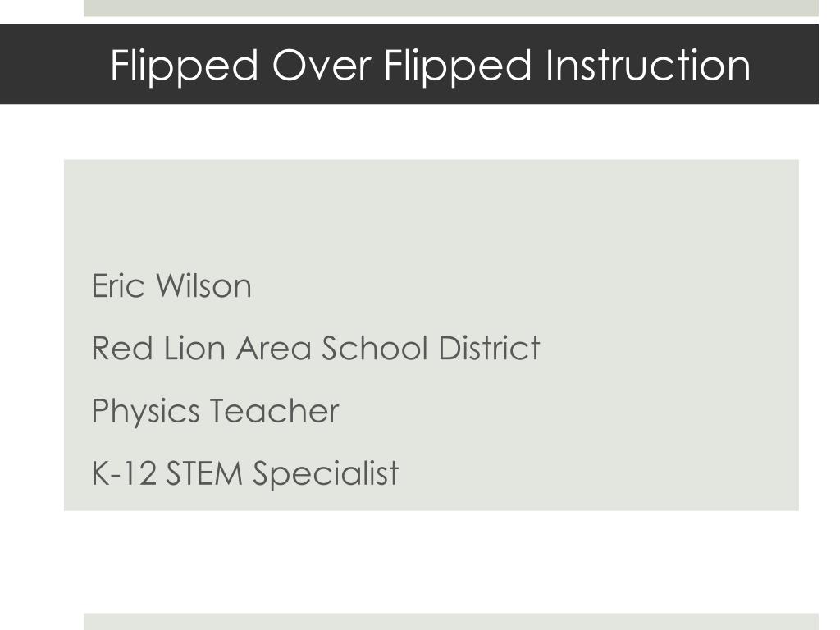Click the light gray strip at the top of the slide
Screen dimensions: 840x630
[x=451, y=8]
